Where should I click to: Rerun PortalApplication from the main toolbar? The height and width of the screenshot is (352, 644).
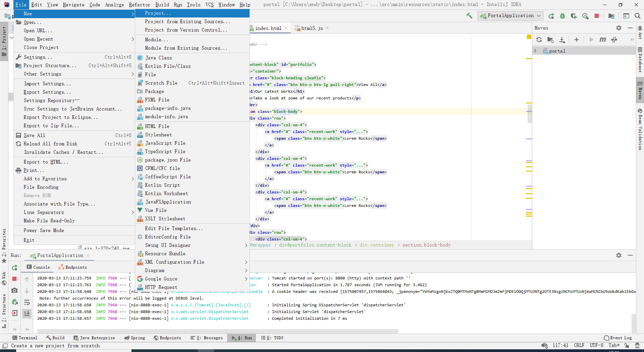(x=551, y=16)
